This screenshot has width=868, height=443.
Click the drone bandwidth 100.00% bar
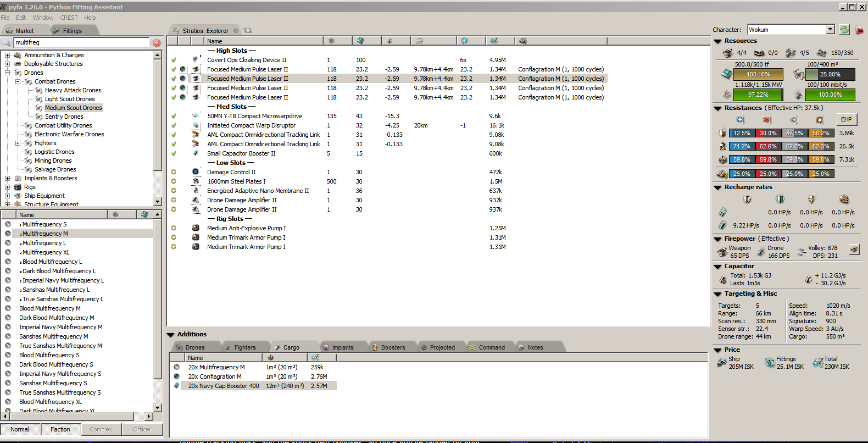830,95
